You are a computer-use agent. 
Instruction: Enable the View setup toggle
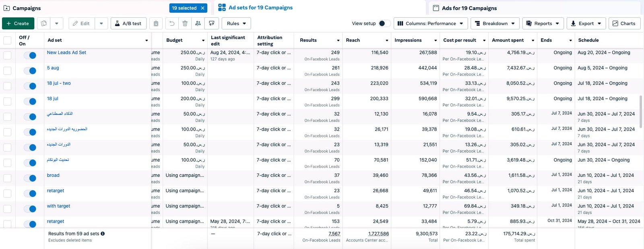[x=384, y=23]
